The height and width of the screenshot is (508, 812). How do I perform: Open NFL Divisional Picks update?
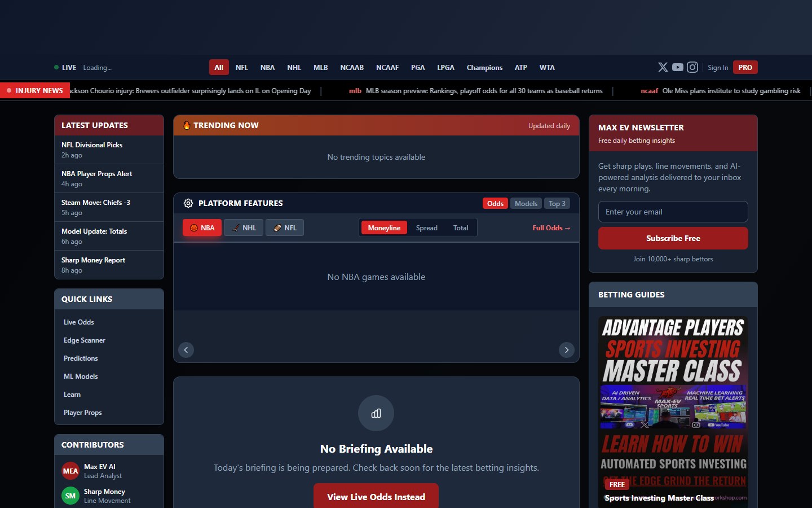click(x=109, y=150)
